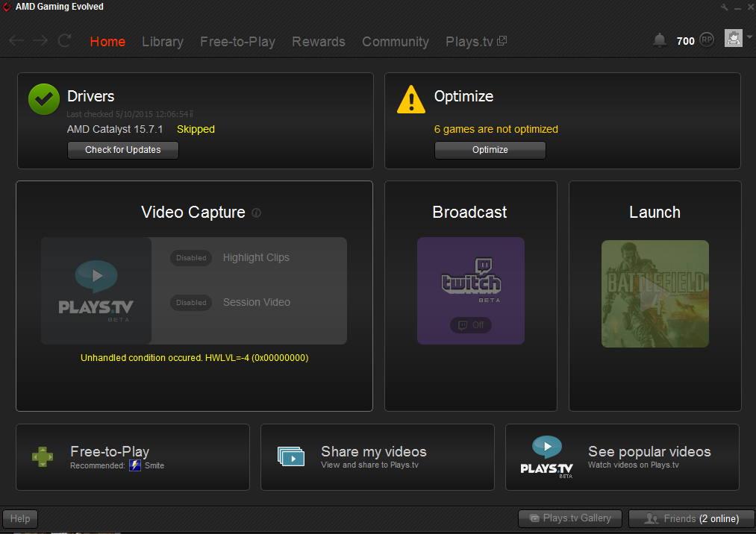The width and height of the screenshot is (756, 534).
Task: Open the Library tab
Action: 163,42
